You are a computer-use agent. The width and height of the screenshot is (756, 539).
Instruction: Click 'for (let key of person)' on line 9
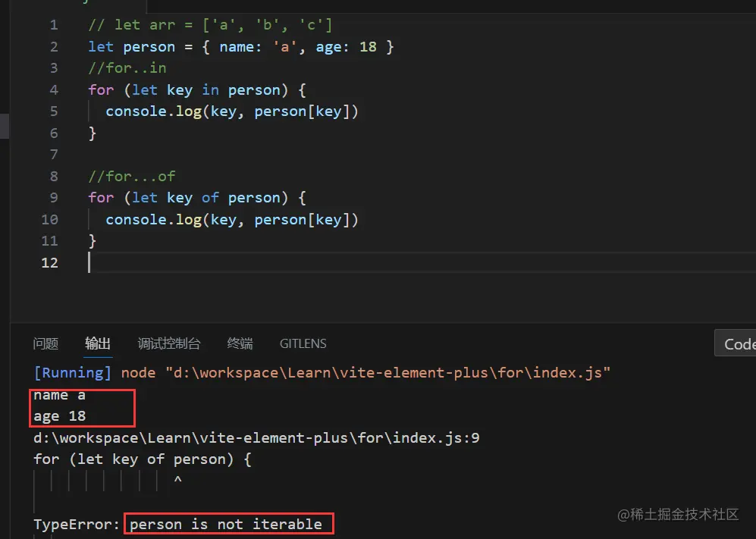coord(196,198)
